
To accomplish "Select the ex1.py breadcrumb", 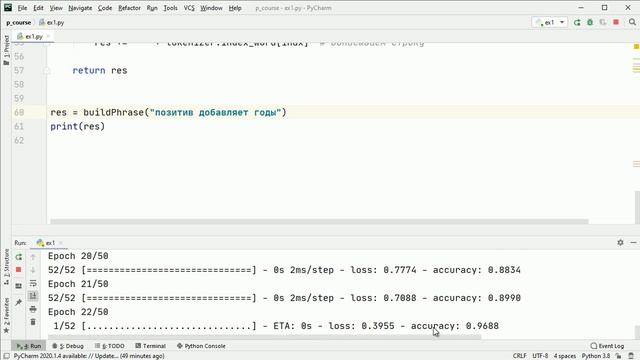I will point(52,22).
